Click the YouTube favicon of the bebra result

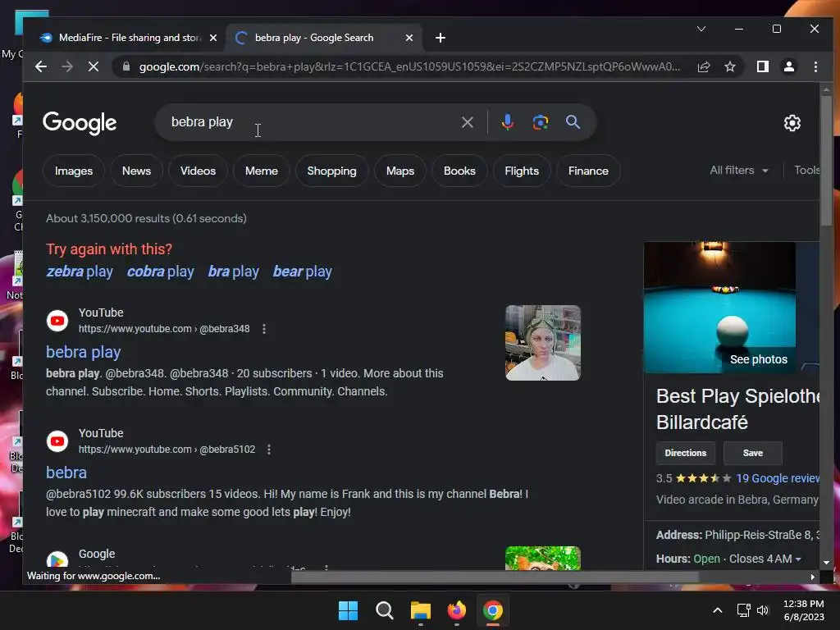pyautogui.click(x=57, y=441)
